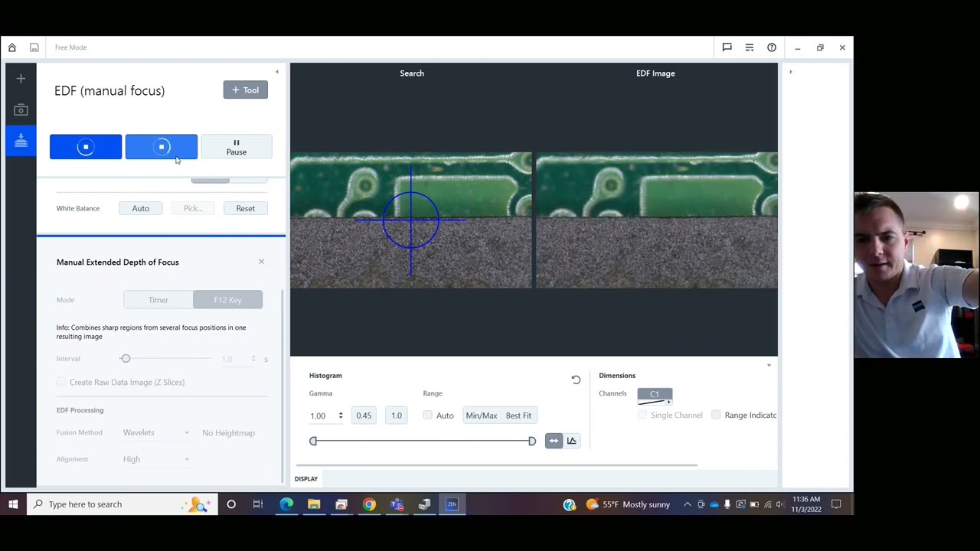
Task: Click the interval value stepper
Action: pyautogui.click(x=253, y=359)
